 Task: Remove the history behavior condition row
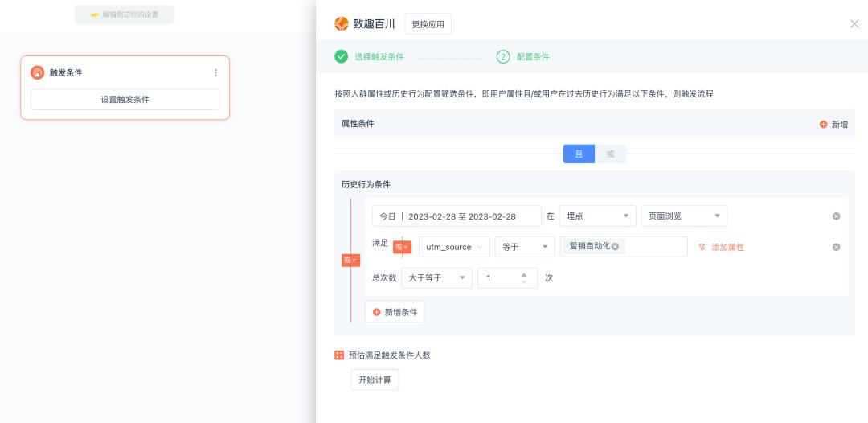coord(836,216)
